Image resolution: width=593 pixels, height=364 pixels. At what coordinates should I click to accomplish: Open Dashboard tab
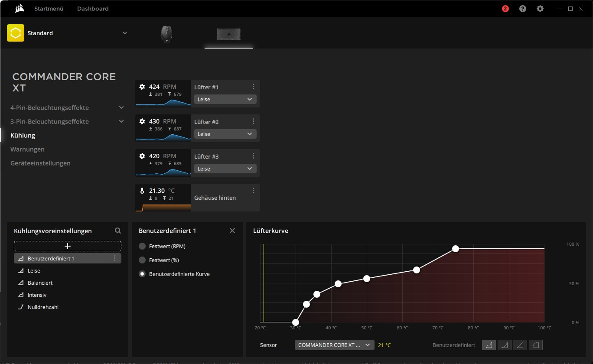point(93,9)
